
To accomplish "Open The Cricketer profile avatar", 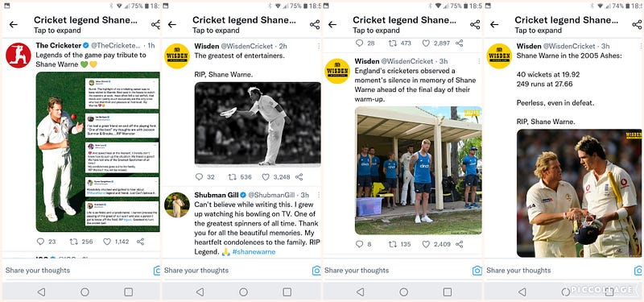I will [18, 56].
